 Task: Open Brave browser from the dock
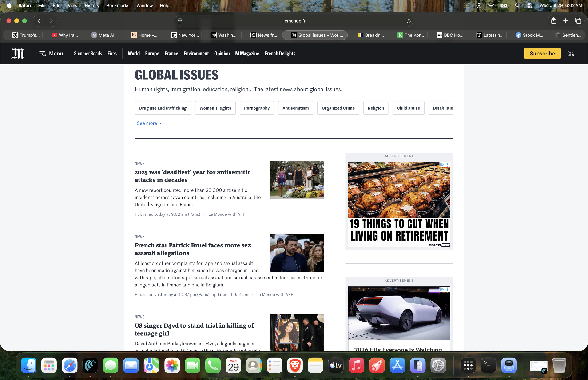coord(295,365)
